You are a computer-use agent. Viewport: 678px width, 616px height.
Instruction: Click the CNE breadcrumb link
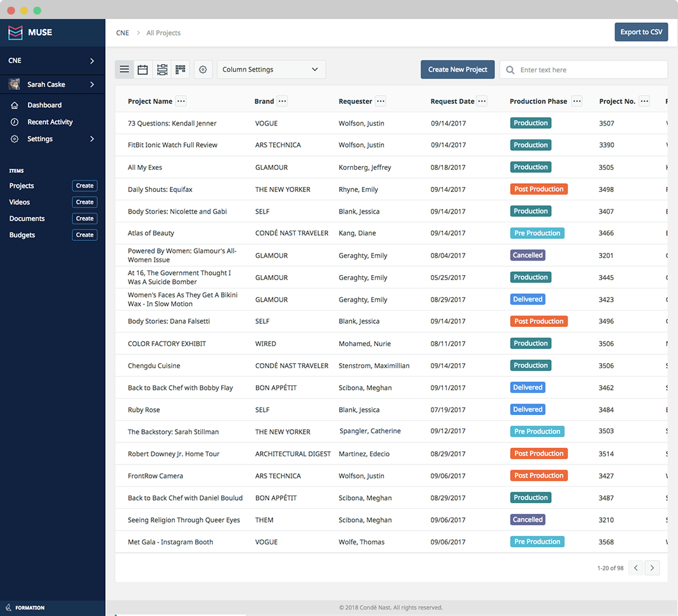coord(122,33)
